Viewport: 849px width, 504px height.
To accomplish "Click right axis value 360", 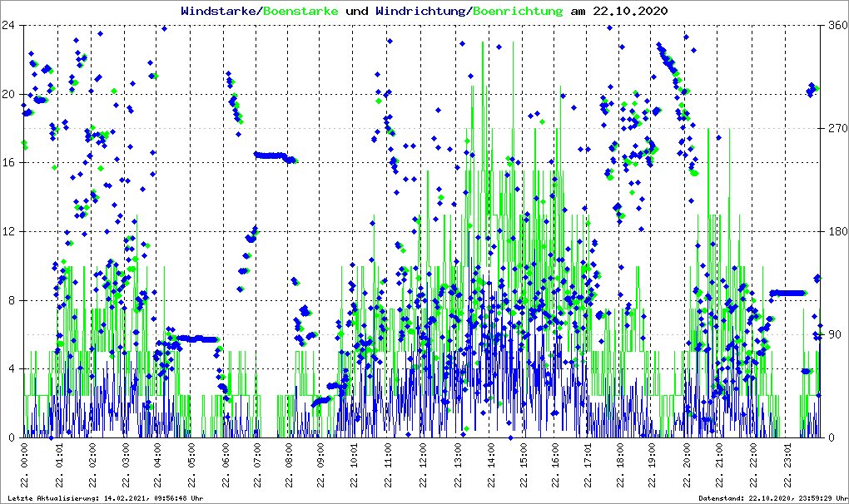I will (837, 26).
